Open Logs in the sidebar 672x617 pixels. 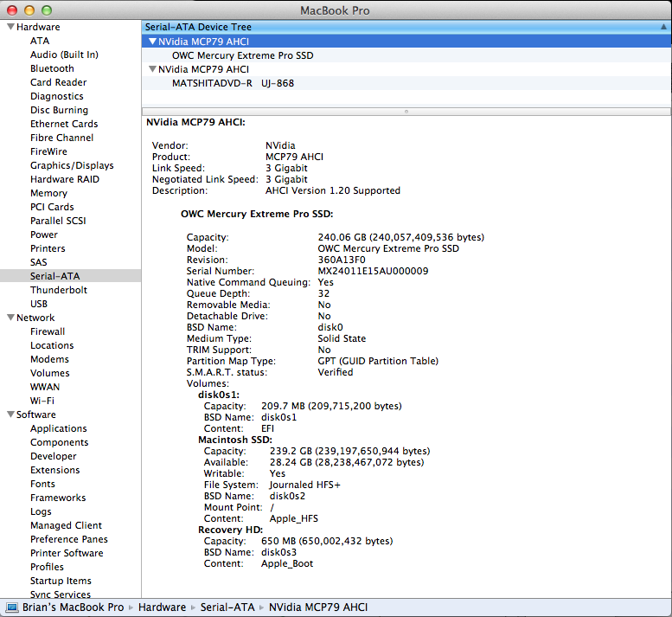coord(41,511)
